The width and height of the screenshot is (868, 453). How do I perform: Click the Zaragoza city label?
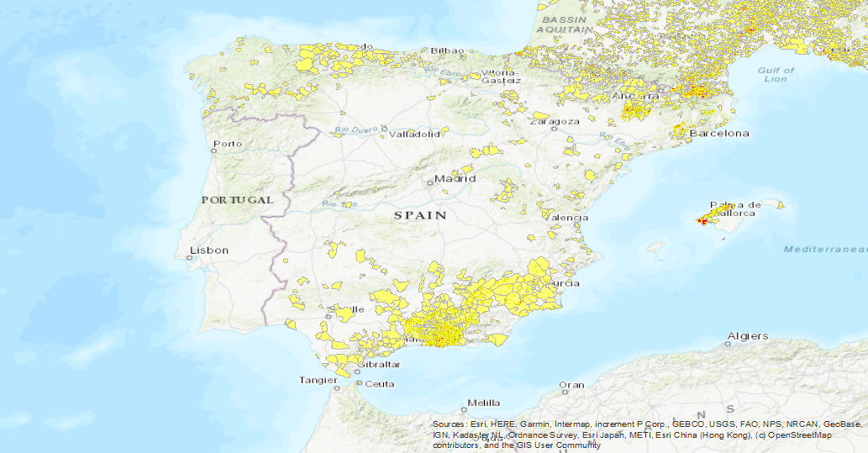point(555,121)
